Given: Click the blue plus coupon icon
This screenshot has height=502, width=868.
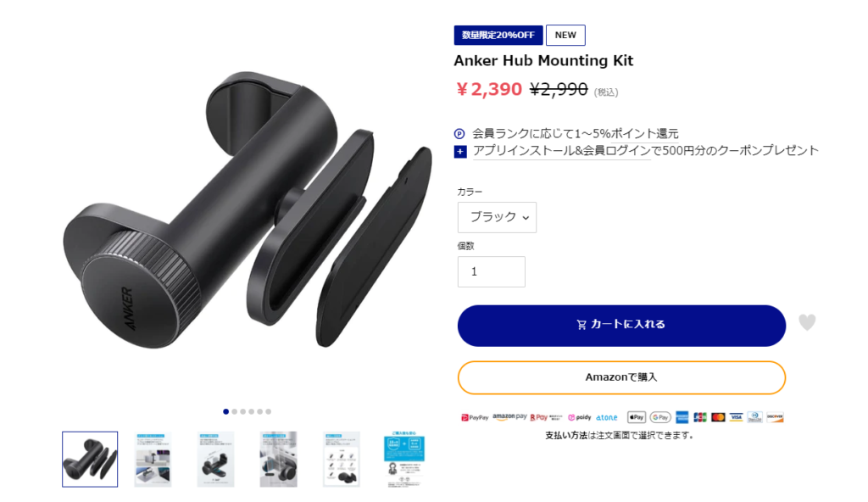Looking at the screenshot, I should tap(460, 151).
